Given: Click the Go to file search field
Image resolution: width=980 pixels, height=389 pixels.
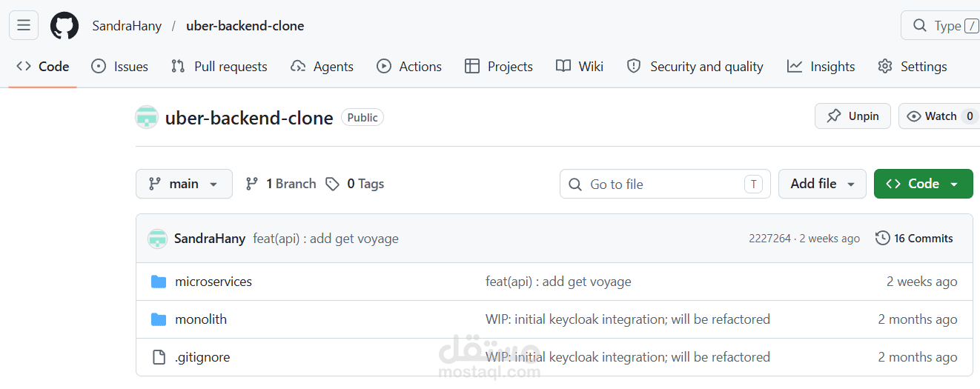Looking at the screenshot, I should point(665,184).
